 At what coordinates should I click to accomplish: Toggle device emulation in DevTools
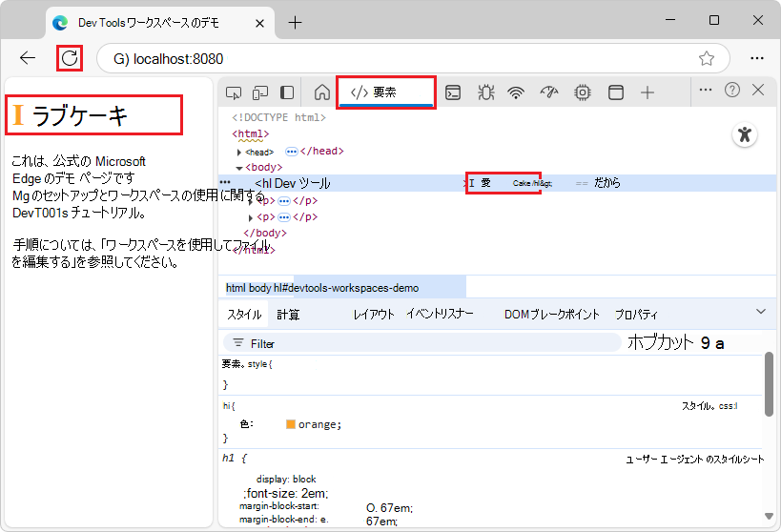[x=260, y=92]
